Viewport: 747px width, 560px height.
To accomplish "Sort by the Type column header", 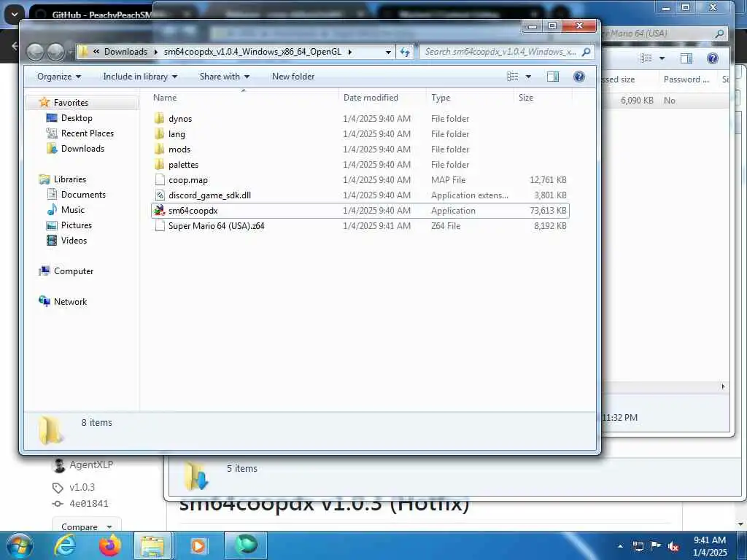I will [x=441, y=98].
